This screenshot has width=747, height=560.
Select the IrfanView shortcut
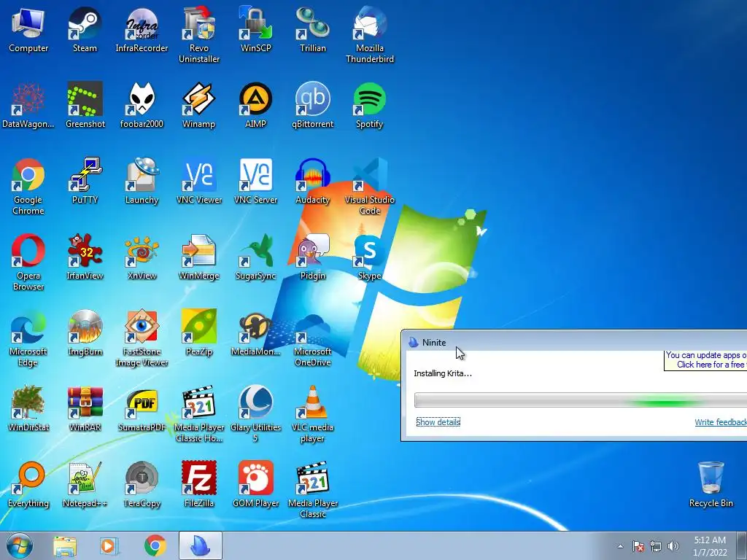85,257
